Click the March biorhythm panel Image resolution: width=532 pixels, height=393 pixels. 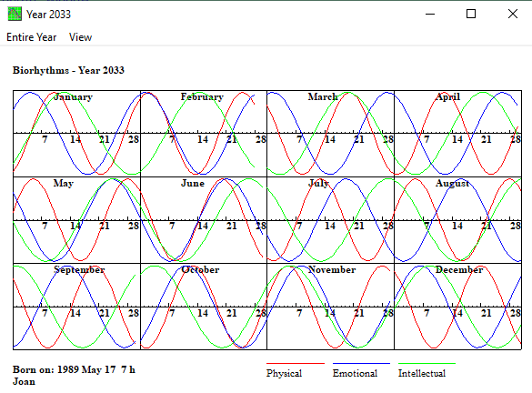point(330,134)
